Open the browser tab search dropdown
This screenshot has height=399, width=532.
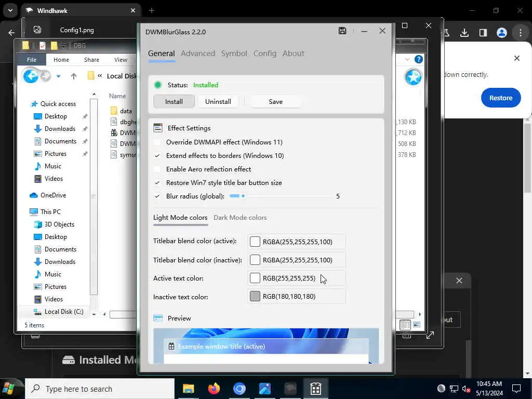point(10,10)
